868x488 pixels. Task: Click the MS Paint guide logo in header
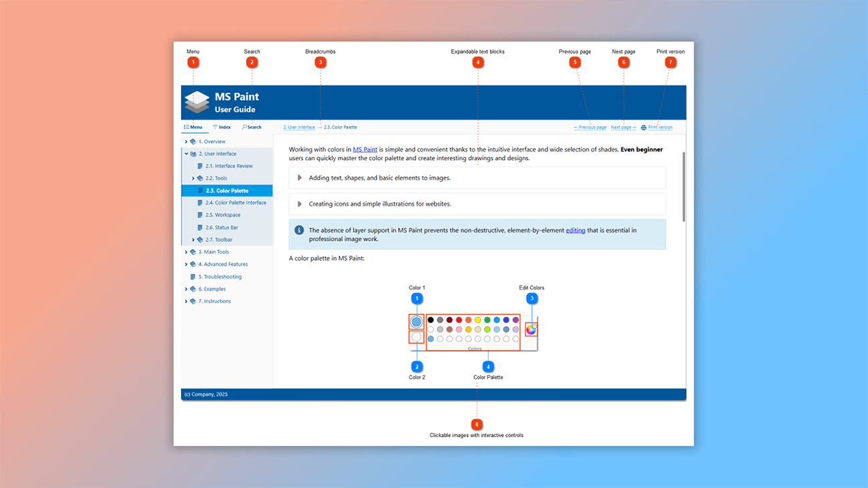(x=196, y=102)
